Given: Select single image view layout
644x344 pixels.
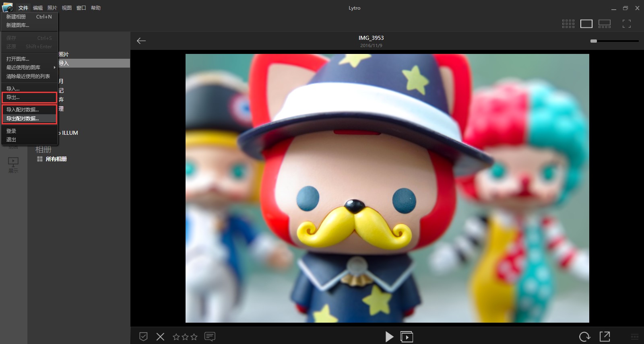Looking at the screenshot, I should [x=586, y=24].
